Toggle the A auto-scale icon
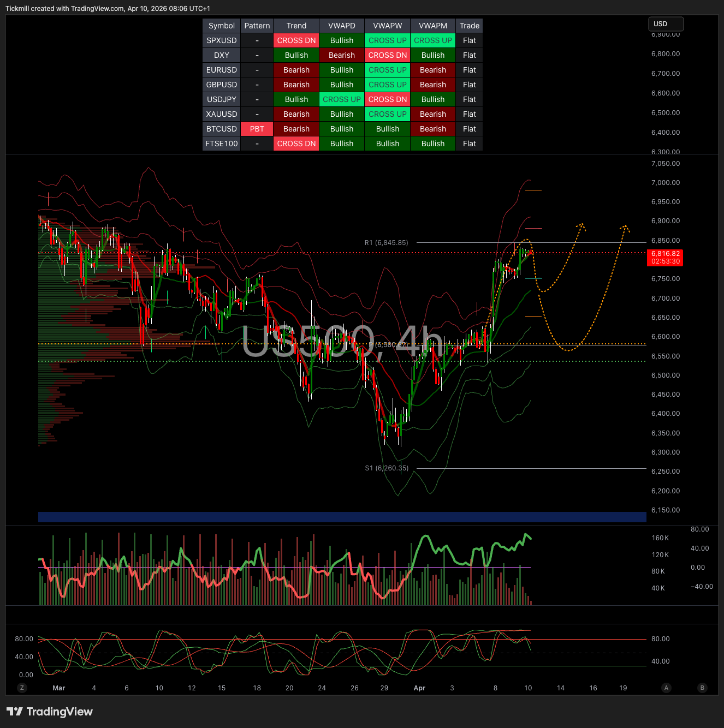This screenshot has width=724, height=728. (666, 688)
